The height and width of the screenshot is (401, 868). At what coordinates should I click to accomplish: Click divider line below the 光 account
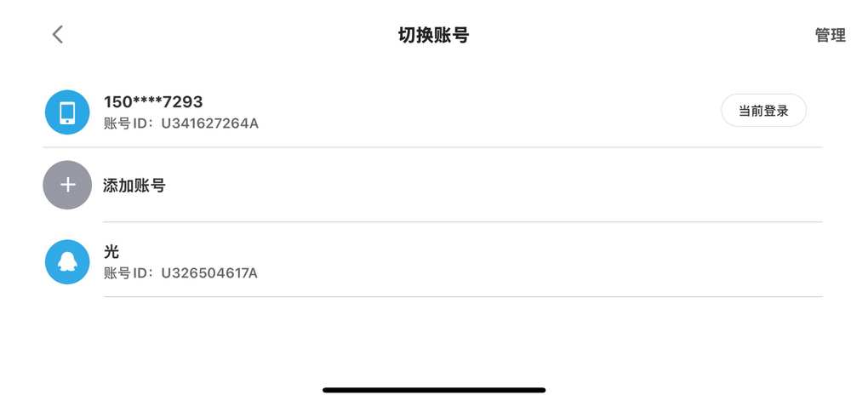[463, 297]
